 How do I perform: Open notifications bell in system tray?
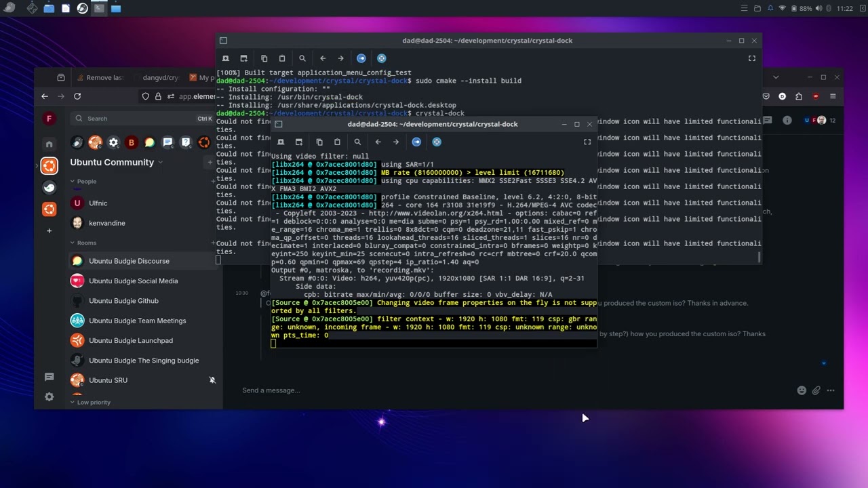(770, 9)
